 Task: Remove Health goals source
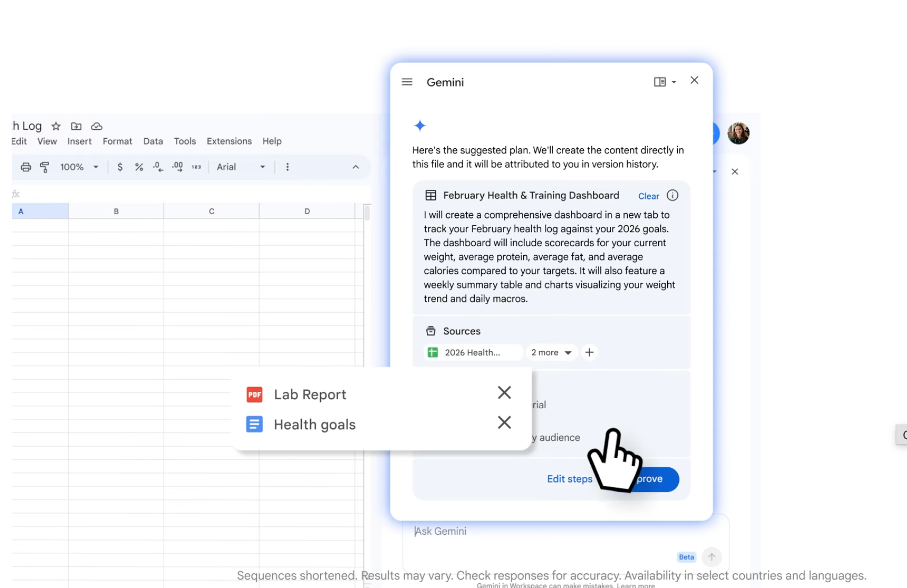pos(504,422)
